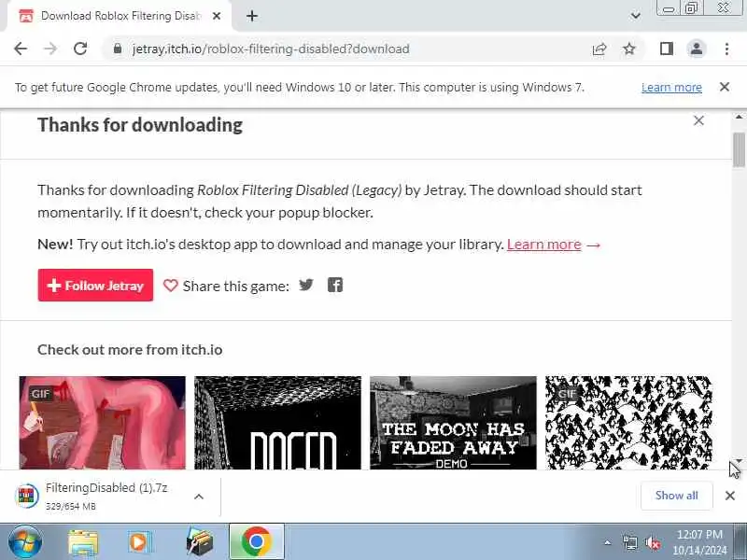Viewport: 747px width, 560px height.
Task: Click the Check out more from itch.io heading
Action: pos(130,349)
